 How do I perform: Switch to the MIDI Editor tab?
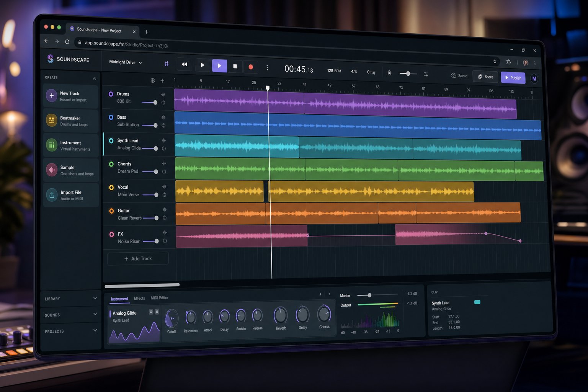pyautogui.click(x=159, y=298)
